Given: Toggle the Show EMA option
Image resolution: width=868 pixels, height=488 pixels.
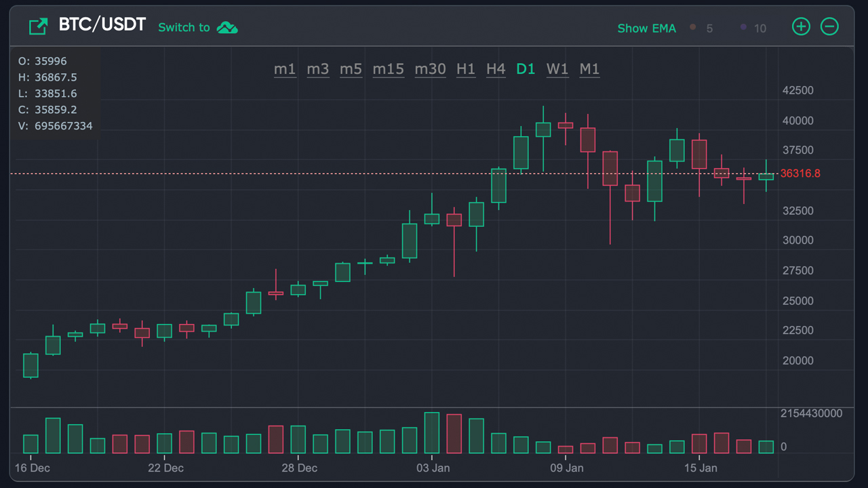Looking at the screenshot, I should (646, 28).
